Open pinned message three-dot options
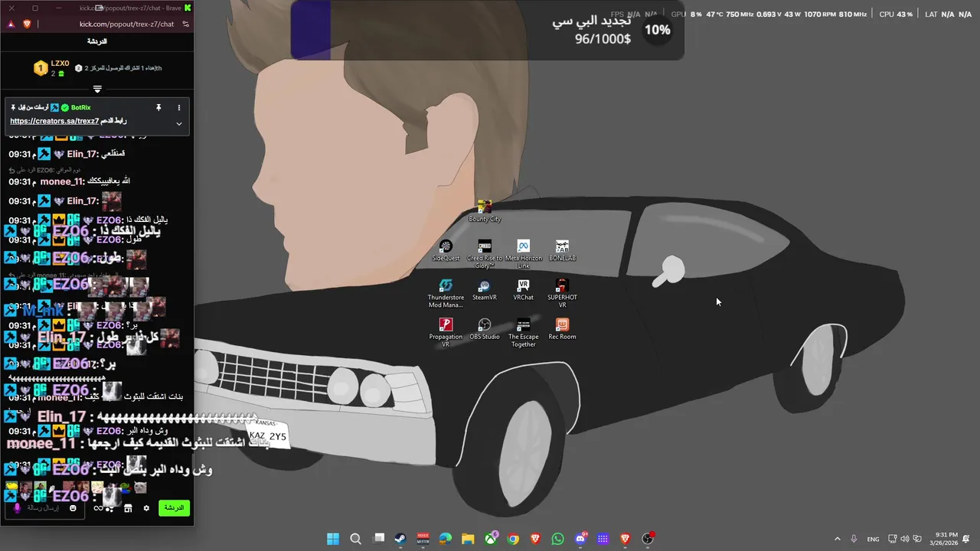This screenshot has width=980, height=551. (x=179, y=108)
